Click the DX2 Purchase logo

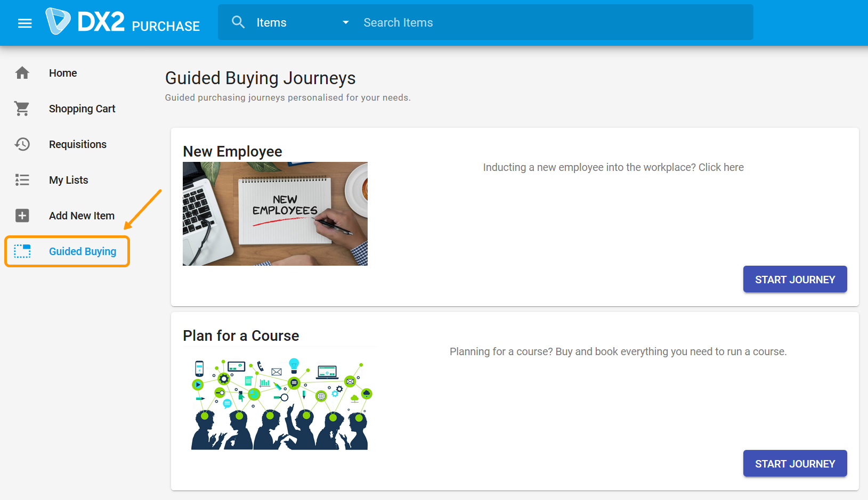(123, 22)
